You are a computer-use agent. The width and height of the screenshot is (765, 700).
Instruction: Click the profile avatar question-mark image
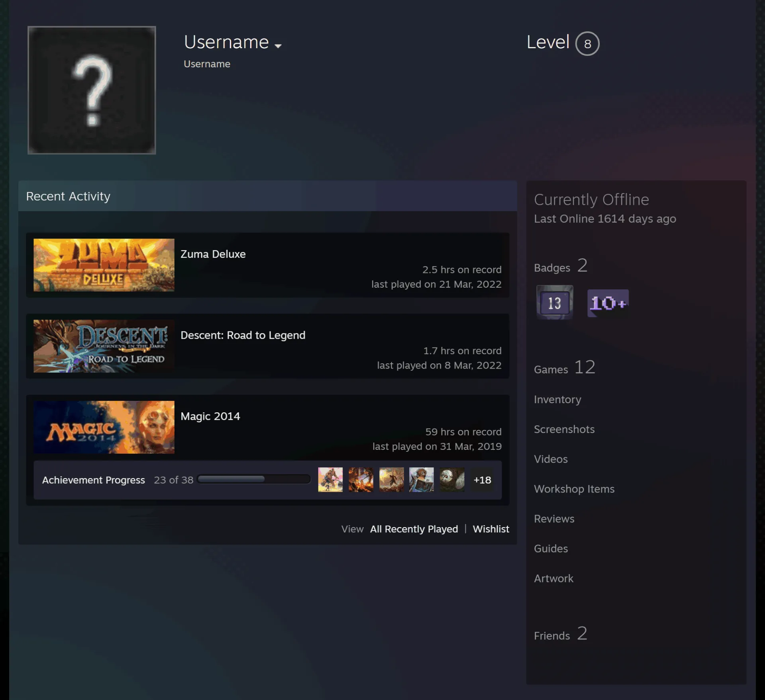point(92,90)
